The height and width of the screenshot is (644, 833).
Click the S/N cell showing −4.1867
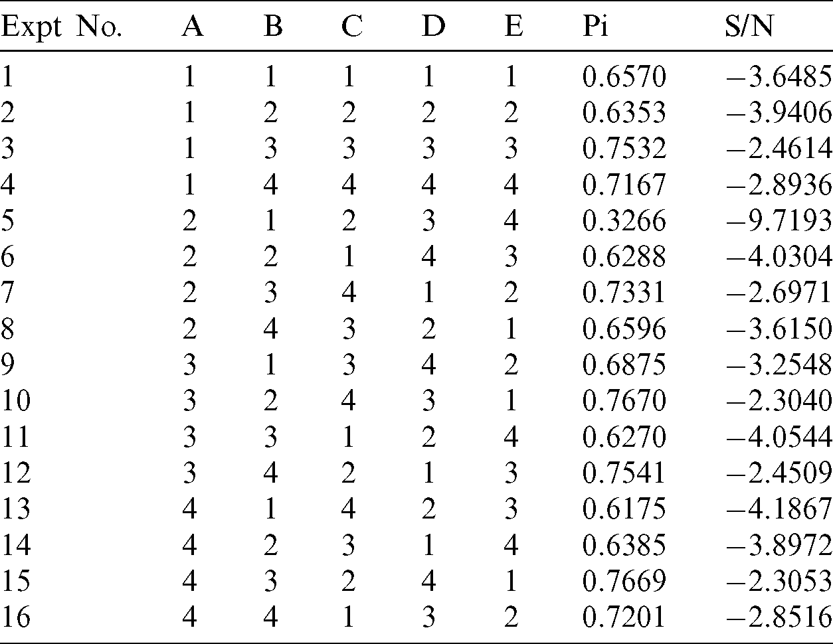coord(779,509)
